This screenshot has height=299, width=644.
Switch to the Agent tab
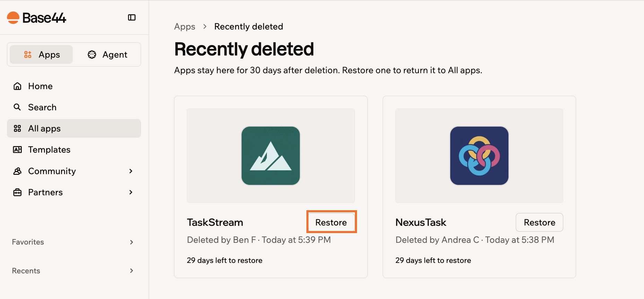click(x=107, y=54)
